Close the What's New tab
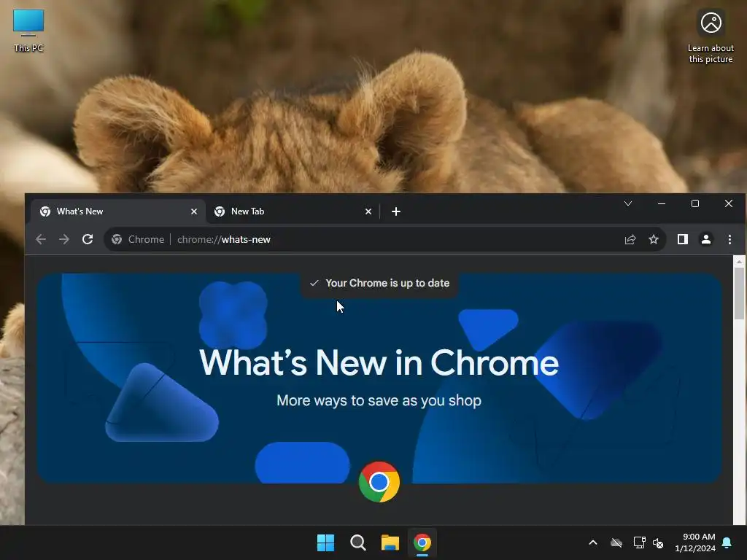747x560 pixels. (x=194, y=211)
